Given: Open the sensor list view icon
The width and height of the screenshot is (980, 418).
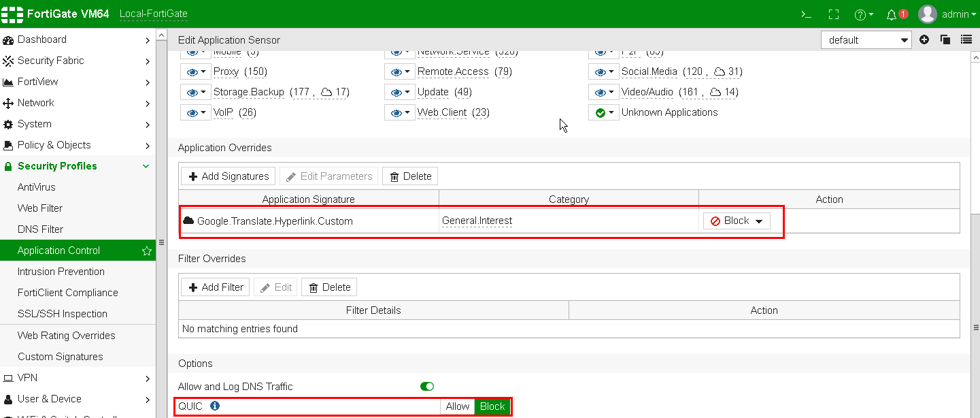Looking at the screenshot, I should (x=966, y=39).
